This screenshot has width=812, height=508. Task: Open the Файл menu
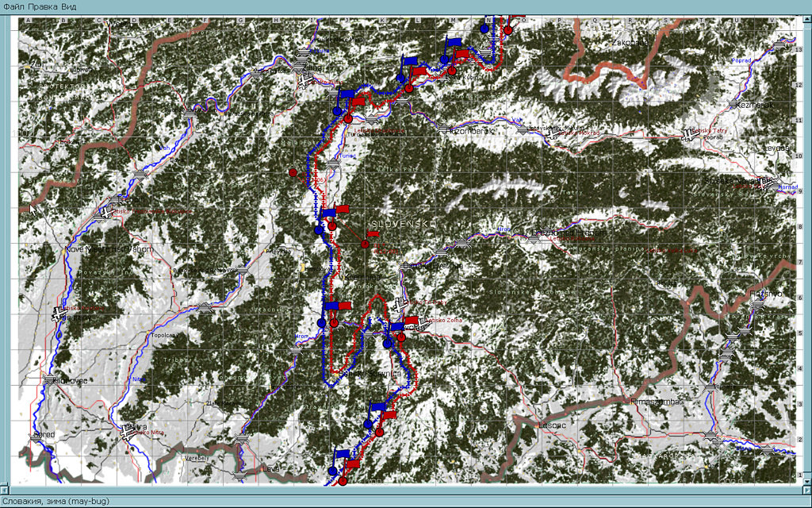click(x=13, y=6)
